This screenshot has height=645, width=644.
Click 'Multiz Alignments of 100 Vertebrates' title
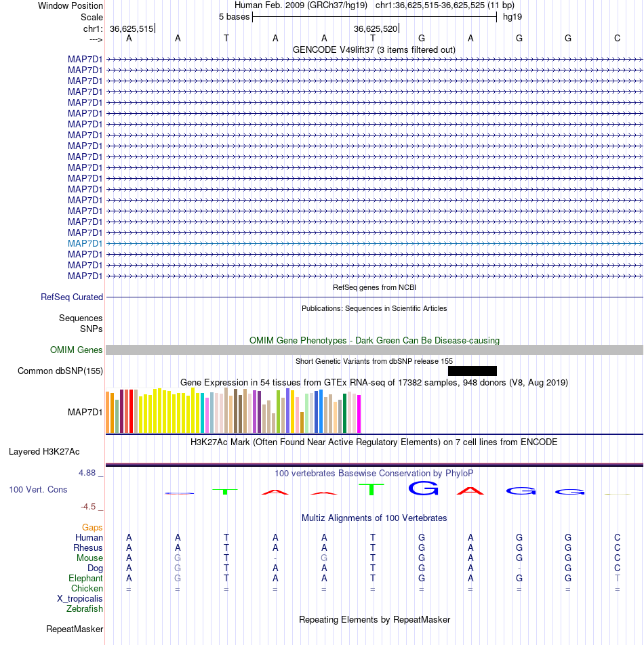374,518
